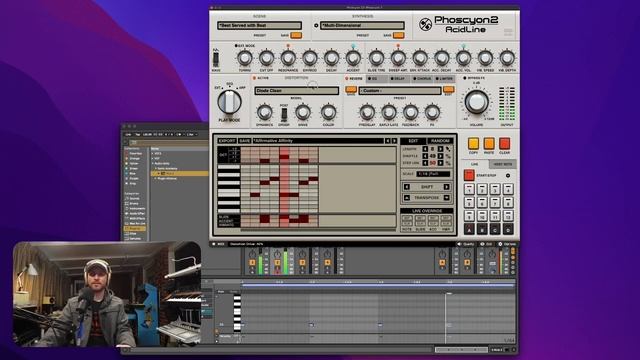Toggle the Bypass FX indicator
The image size is (640, 360).
464,78
